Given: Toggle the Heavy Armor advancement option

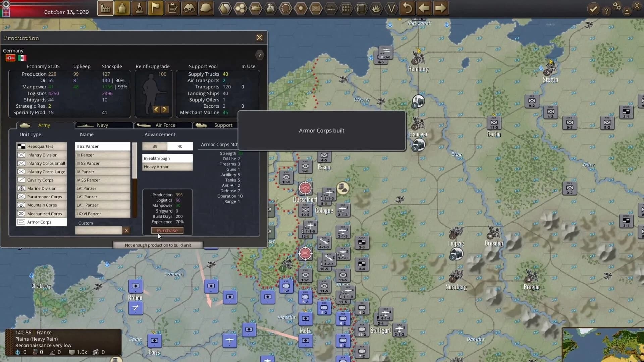Looking at the screenshot, I should (167, 166).
